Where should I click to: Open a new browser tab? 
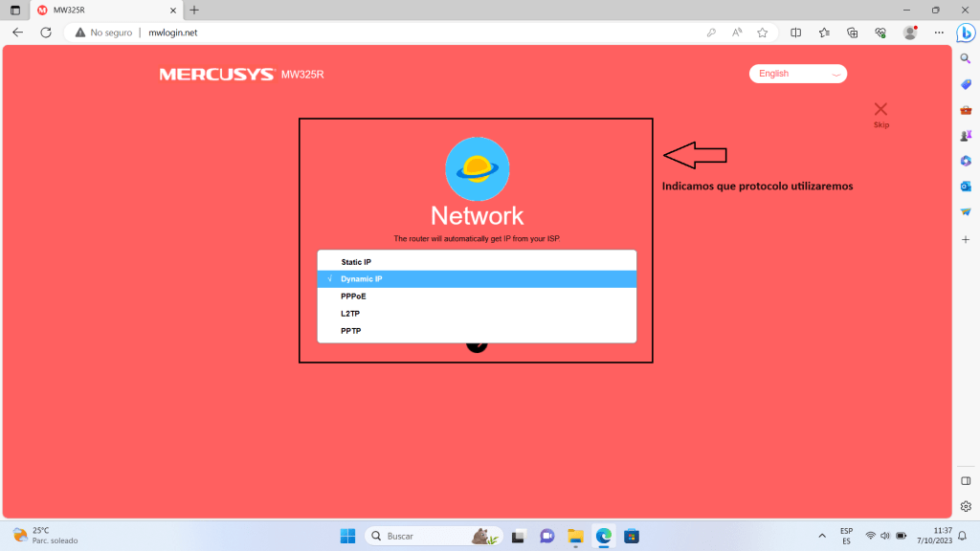pos(194,10)
